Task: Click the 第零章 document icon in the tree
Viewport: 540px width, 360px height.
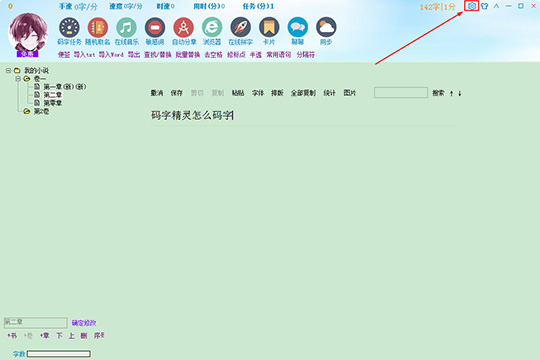Action: tap(37, 103)
